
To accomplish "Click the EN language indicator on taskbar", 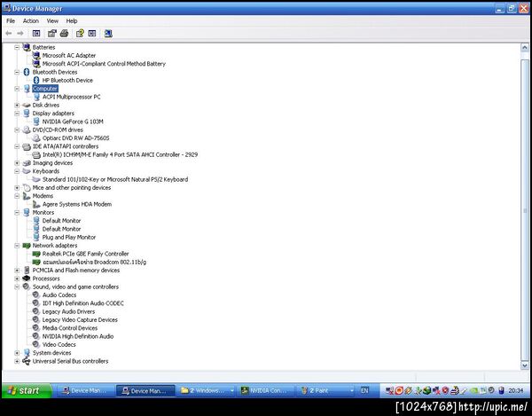I will pos(364,390).
